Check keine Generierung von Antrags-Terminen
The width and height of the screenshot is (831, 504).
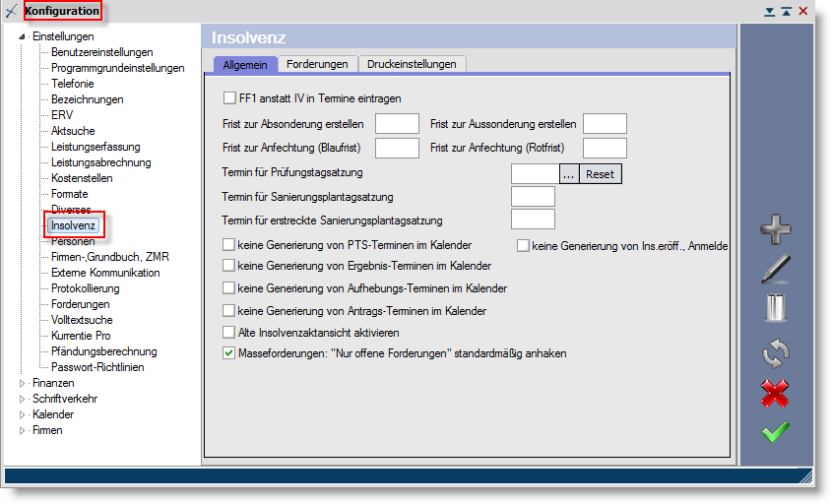[228, 310]
